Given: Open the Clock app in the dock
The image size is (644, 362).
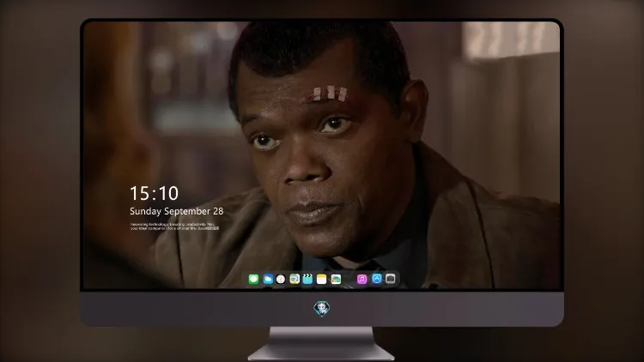Looking at the screenshot, I should tap(281, 279).
